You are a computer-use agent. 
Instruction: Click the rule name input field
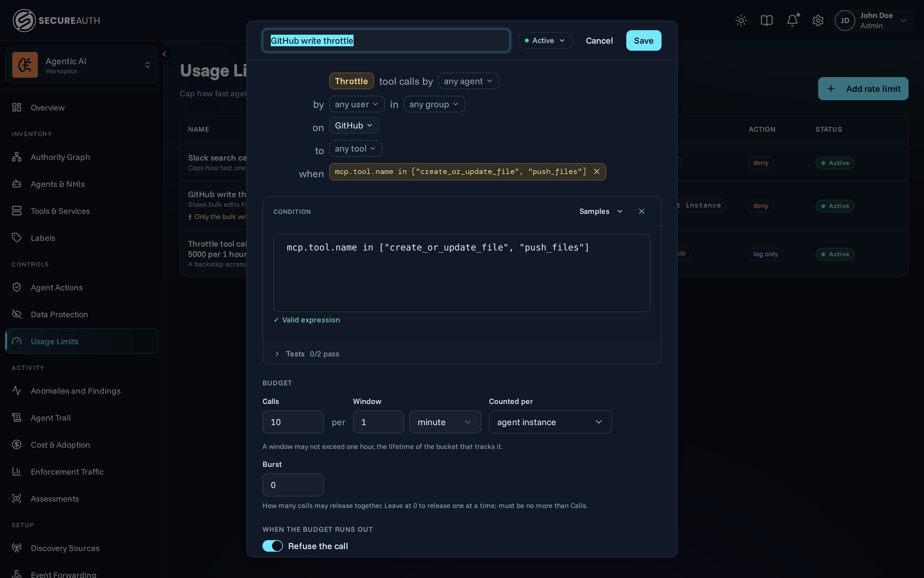click(386, 40)
